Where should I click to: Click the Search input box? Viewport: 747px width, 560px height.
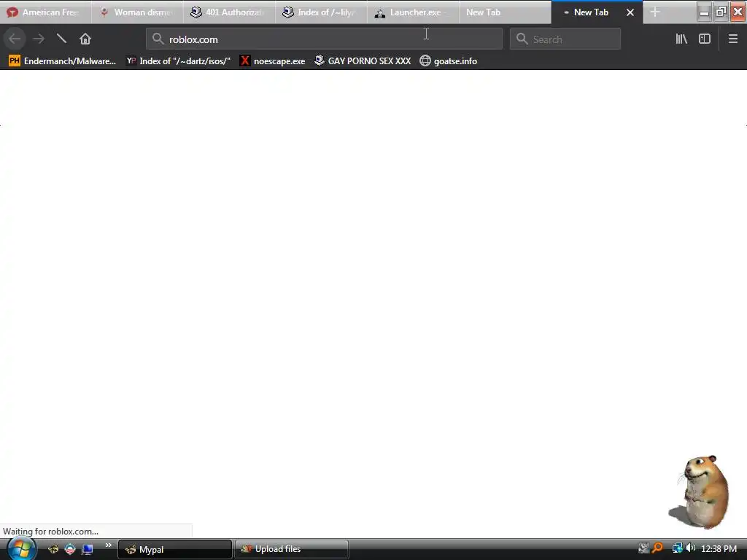(x=565, y=39)
